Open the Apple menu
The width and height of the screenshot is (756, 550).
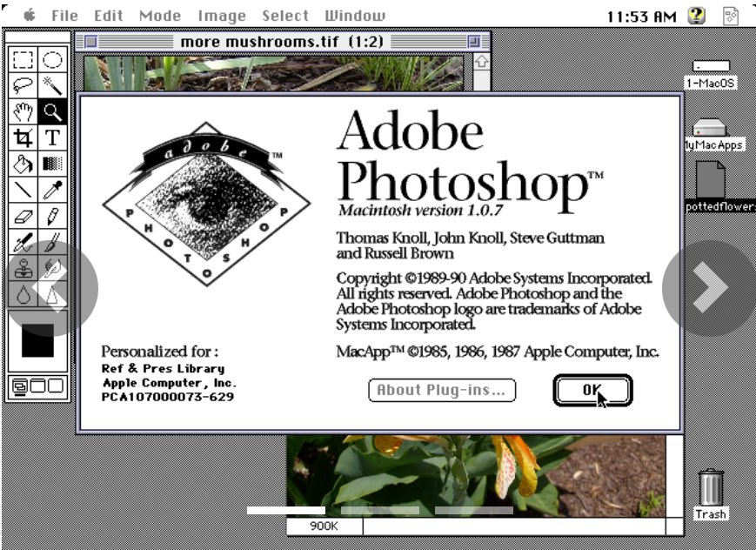pos(30,16)
